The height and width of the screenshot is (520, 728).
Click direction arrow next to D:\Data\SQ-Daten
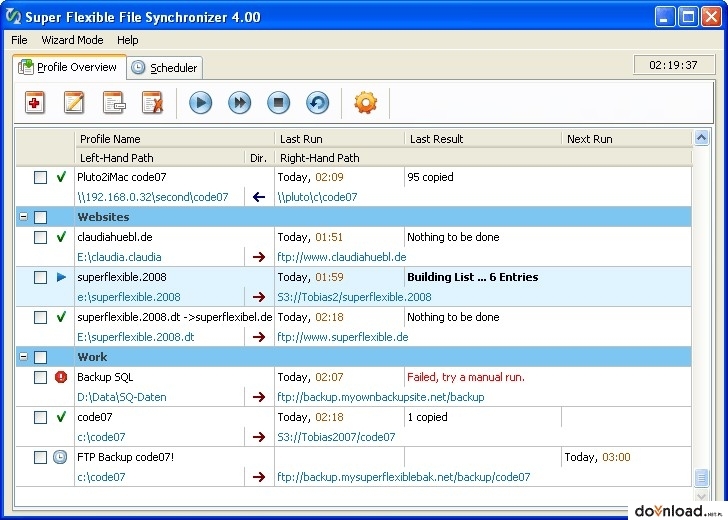click(x=259, y=397)
